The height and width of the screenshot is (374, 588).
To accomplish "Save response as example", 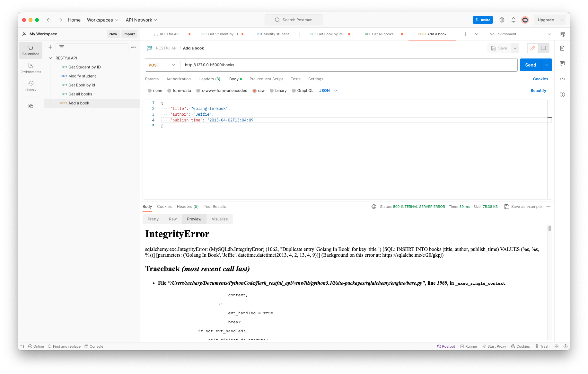I will pyautogui.click(x=523, y=207).
